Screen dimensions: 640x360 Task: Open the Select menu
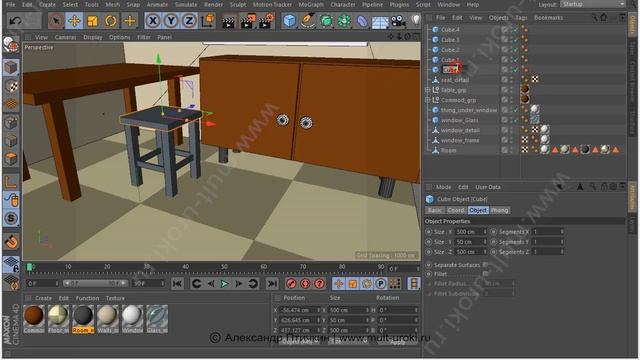(x=70, y=4)
